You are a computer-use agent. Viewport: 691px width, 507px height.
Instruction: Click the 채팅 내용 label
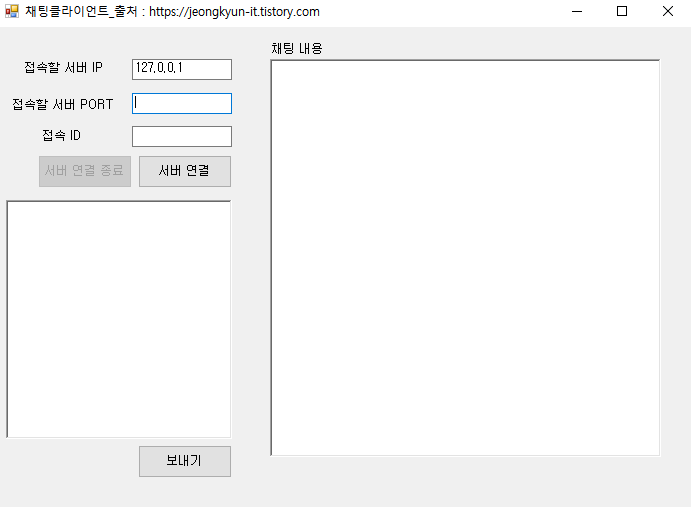point(297,48)
